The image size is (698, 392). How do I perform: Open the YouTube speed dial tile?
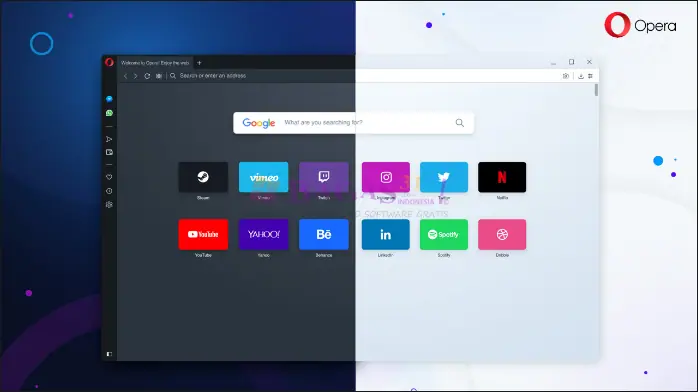pos(203,234)
